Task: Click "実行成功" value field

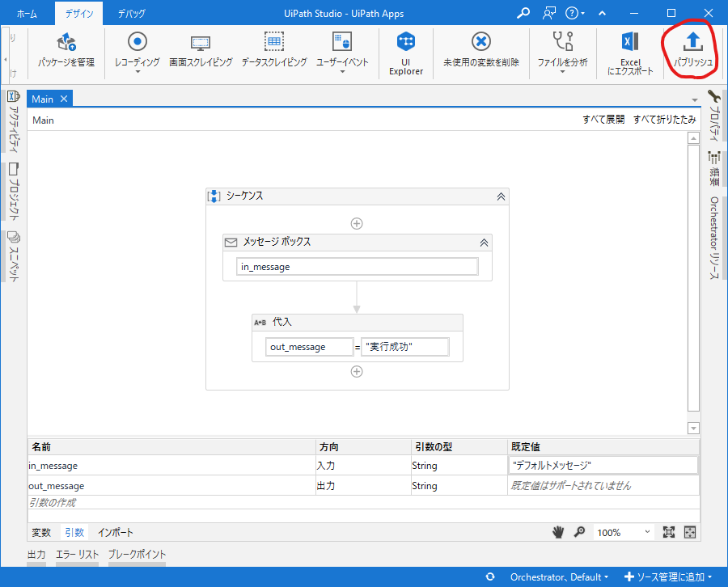Action: click(x=405, y=347)
